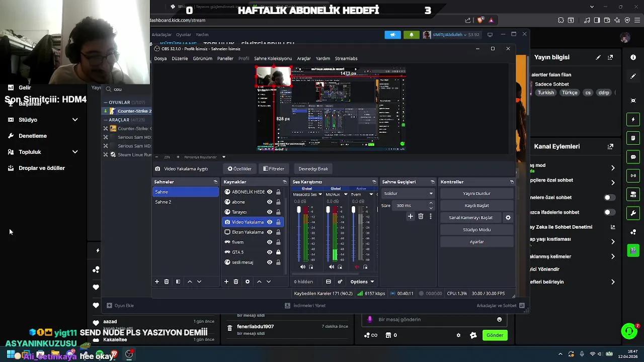Open the Dosya menu in OBS
The image size is (644, 362).
tap(160, 58)
